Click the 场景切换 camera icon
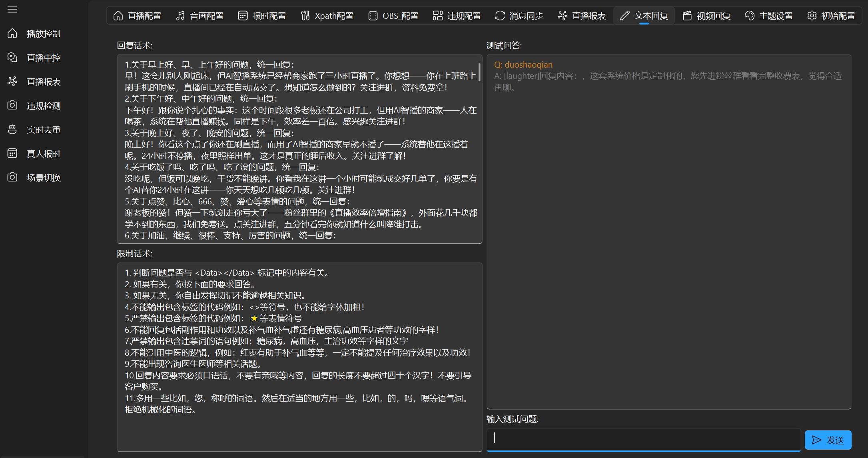Image resolution: width=868 pixels, height=458 pixels. 12,178
